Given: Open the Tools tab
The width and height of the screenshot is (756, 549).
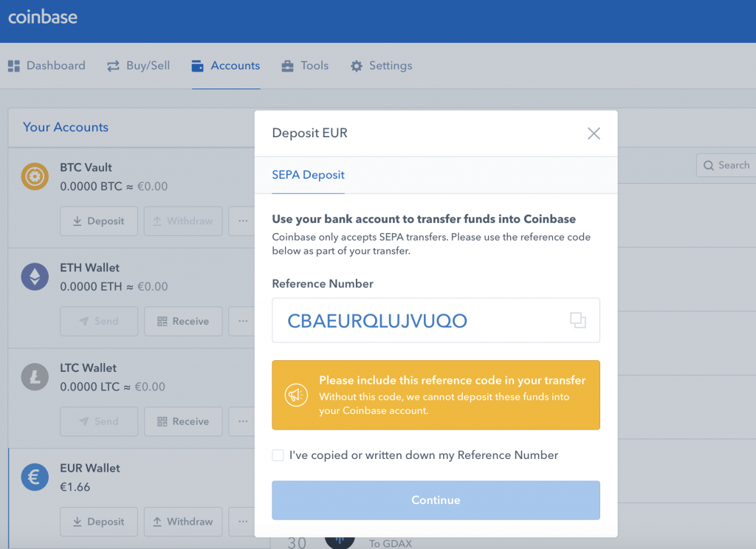Looking at the screenshot, I should pos(305,66).
